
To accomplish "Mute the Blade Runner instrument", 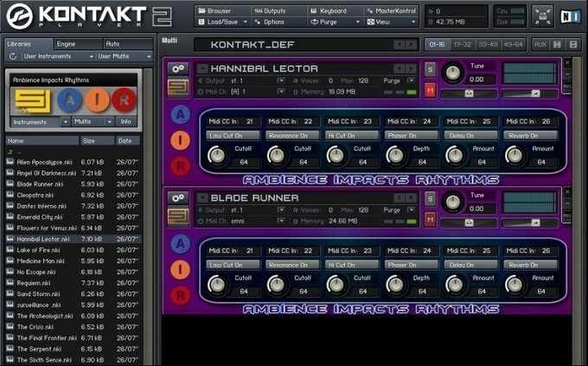I will (x=431, y=219).
